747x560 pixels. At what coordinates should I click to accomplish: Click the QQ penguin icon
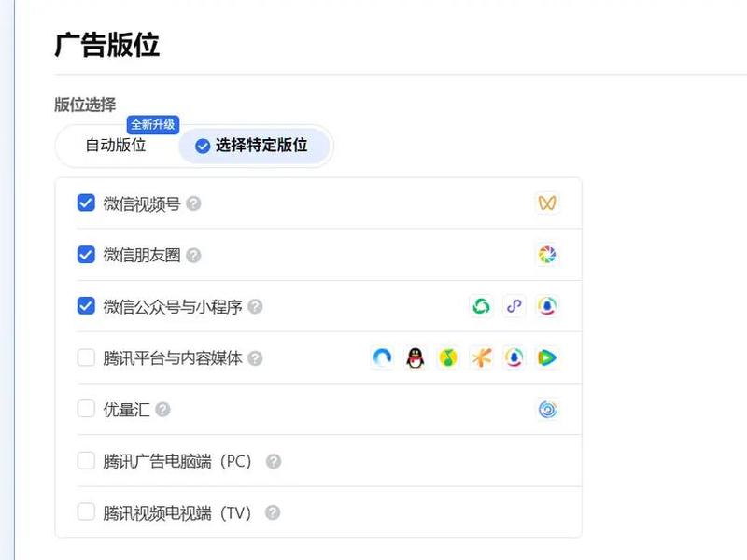[x=416, y=357]
